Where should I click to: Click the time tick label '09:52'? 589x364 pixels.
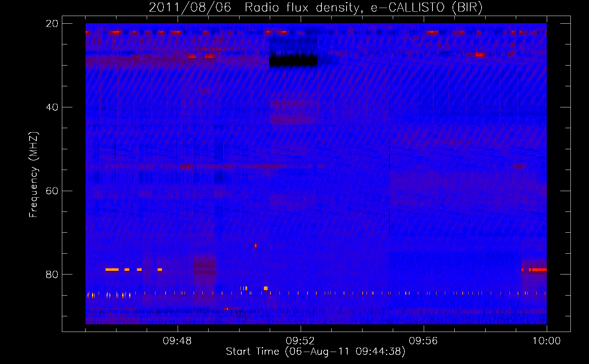click(x=301, y=341)
